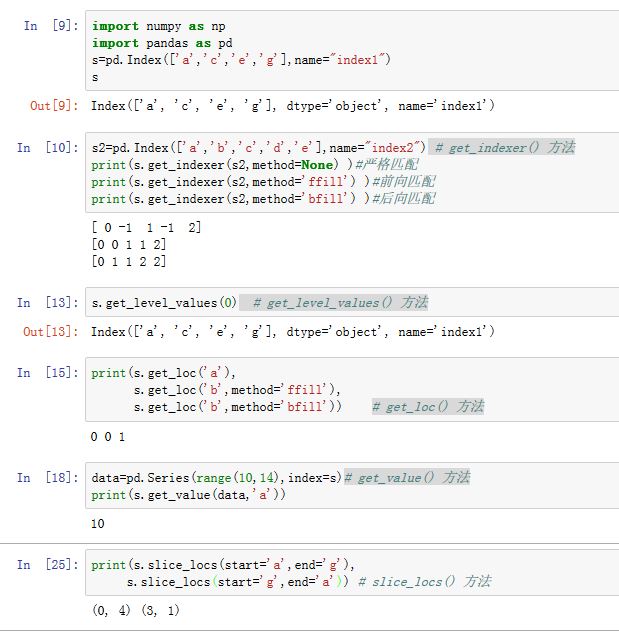Image resolution: width=619 pixels, height=638 pixels.
Task: Click the "0 0 1" output line
Action: (109, 437)
